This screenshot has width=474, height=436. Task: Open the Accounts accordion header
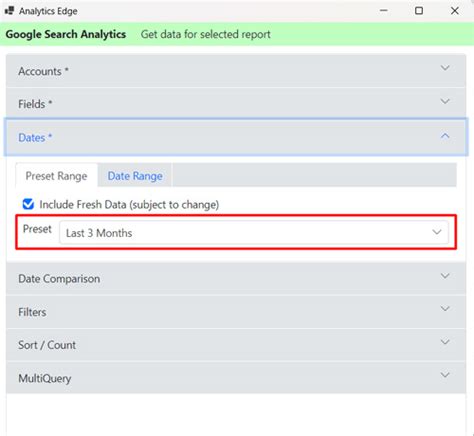coord(236,71)
